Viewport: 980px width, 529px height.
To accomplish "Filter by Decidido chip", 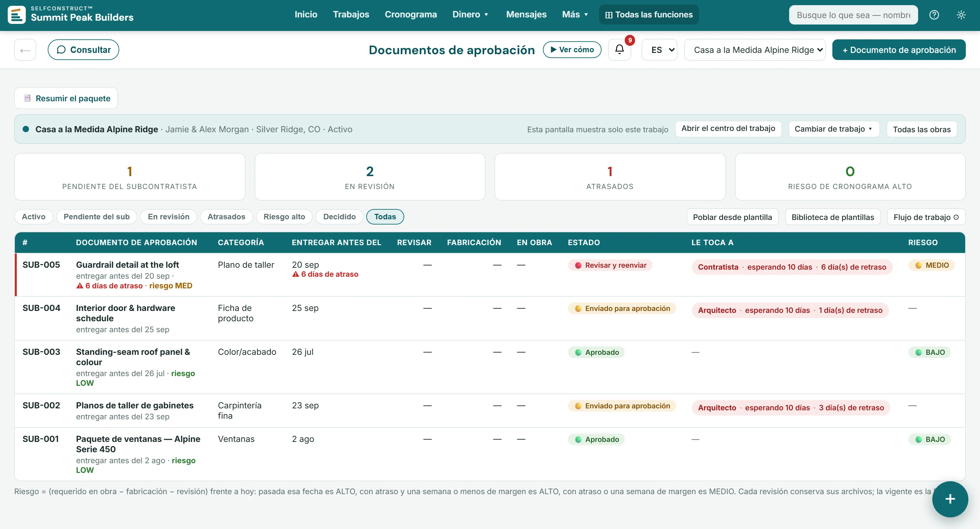I will pos(339,216).
